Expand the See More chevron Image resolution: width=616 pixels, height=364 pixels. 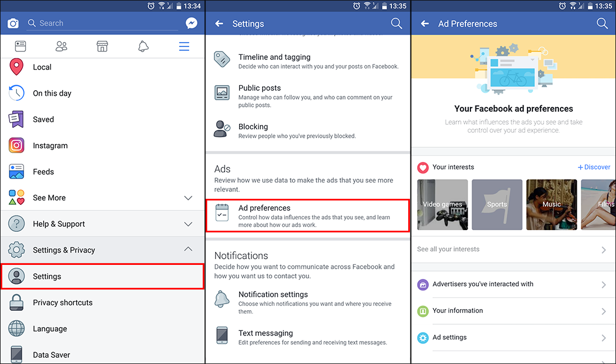click(188, 198)
